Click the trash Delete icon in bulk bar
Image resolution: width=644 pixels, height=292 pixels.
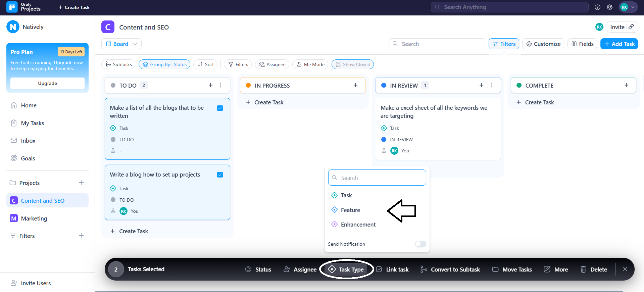583,269
